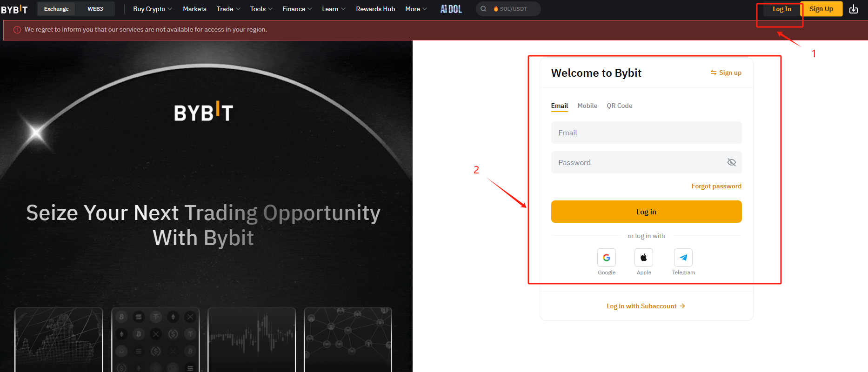Click the swap icon beside Sign up
The image size is (868, 372).
714,73
